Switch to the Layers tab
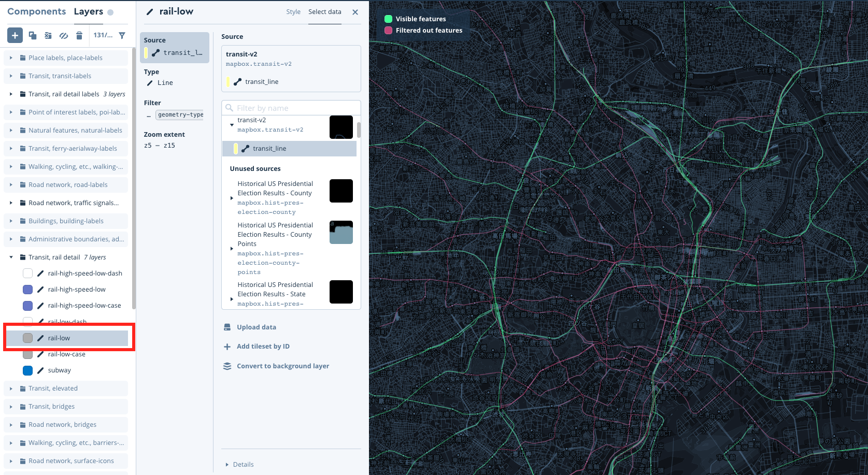 [x=89, y=11]
